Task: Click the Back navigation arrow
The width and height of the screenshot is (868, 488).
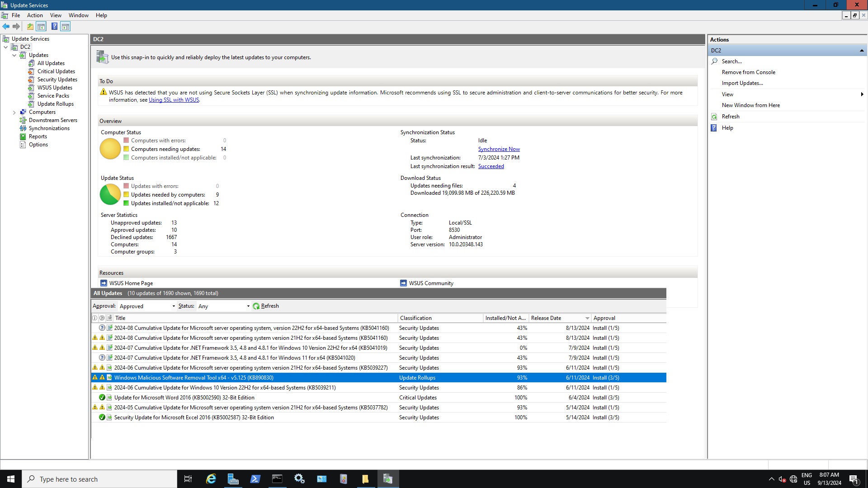Action: coord(6,26)
